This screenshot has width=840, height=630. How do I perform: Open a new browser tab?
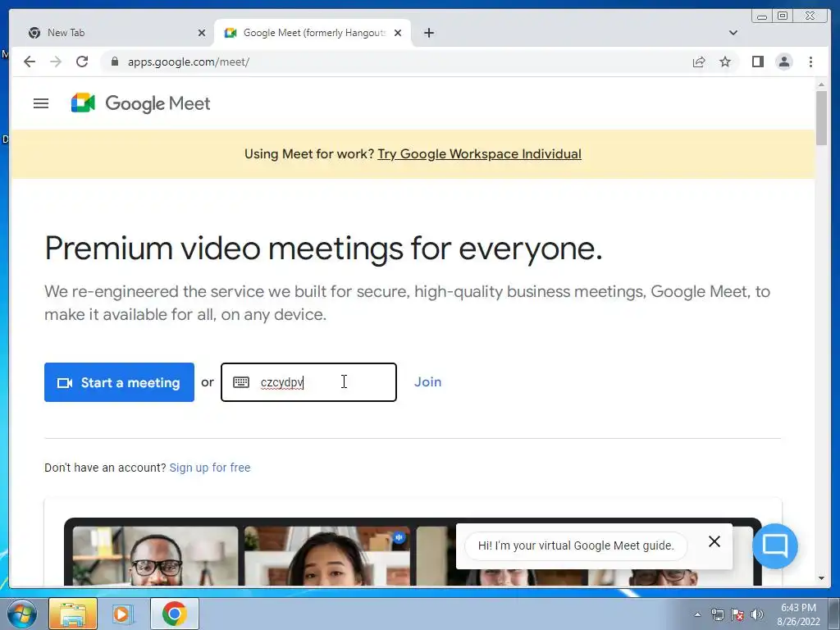(x=428, y=33)
